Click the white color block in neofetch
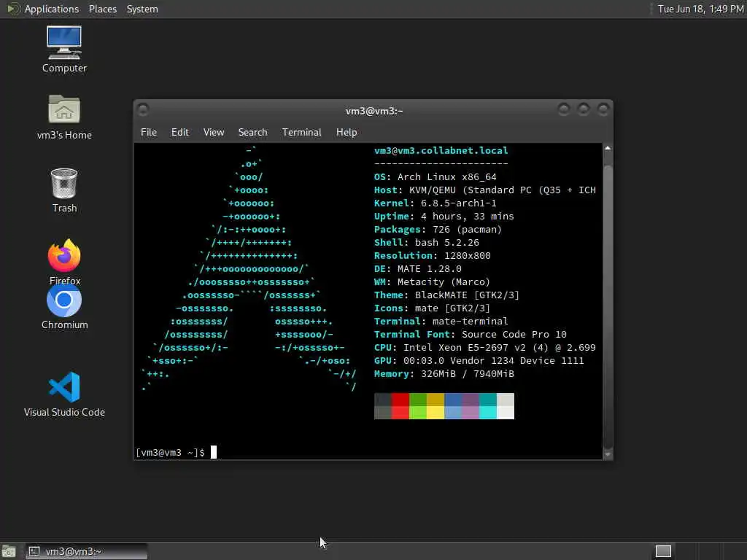Screen dimensions: 747x560 click(x=506, y=413)
